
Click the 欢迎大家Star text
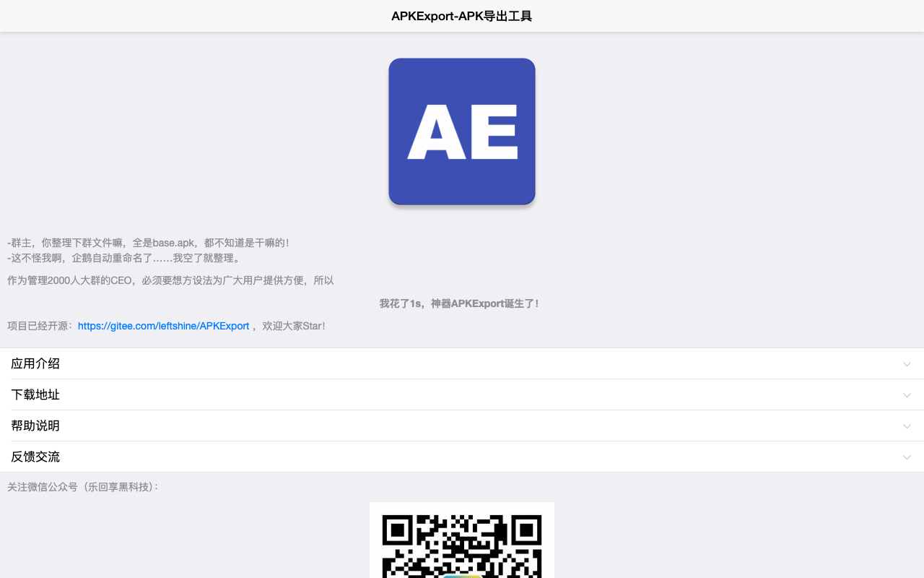coord(294,326)
